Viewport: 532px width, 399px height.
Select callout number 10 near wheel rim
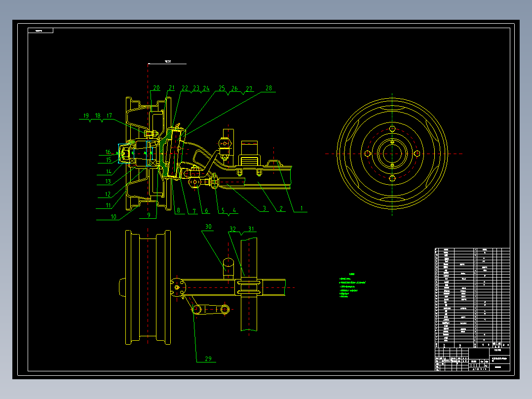(x=114, y=217)
